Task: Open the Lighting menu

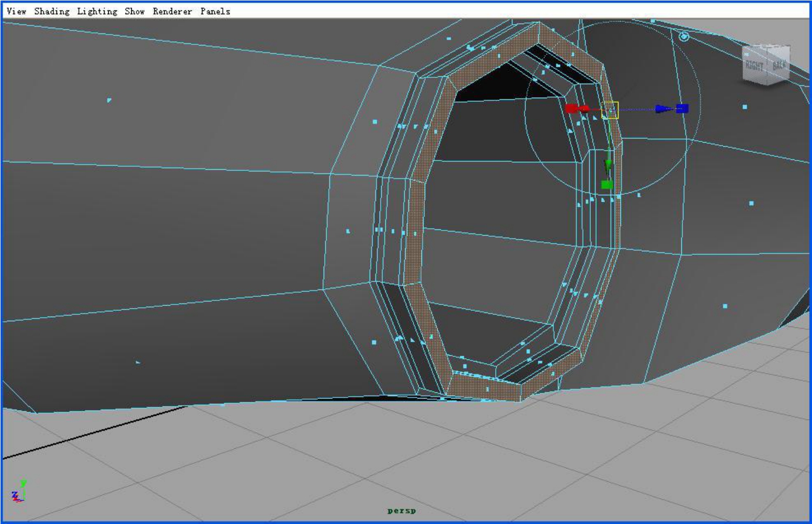Action: coord(97,11)
